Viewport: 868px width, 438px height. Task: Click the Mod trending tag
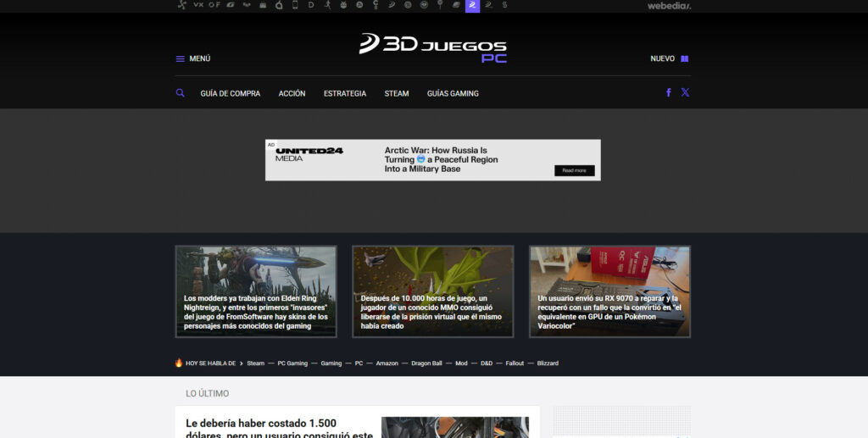461,363
